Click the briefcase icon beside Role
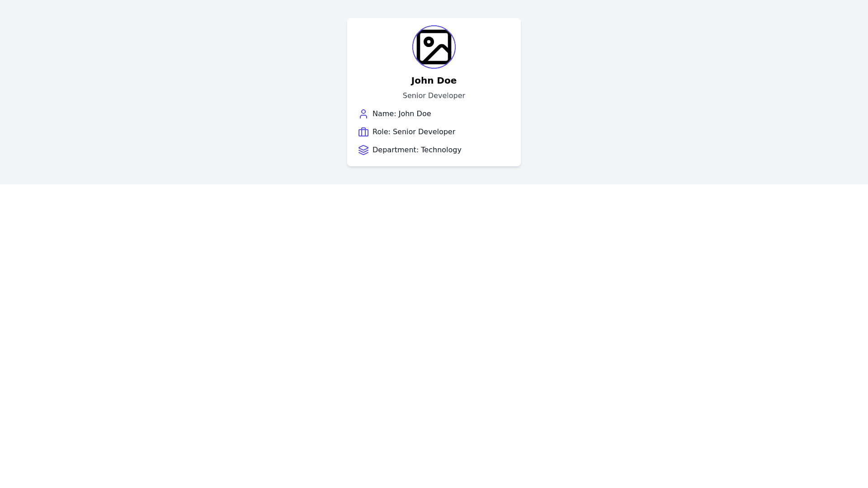Screen dimensions: 868x488 (363, 132)
